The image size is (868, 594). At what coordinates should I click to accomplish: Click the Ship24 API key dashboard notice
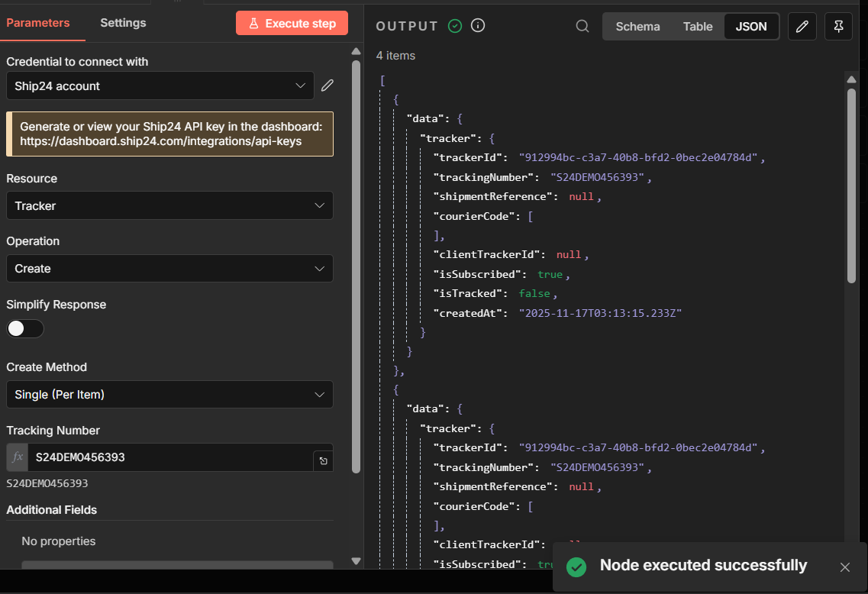(x=170, y=134)
